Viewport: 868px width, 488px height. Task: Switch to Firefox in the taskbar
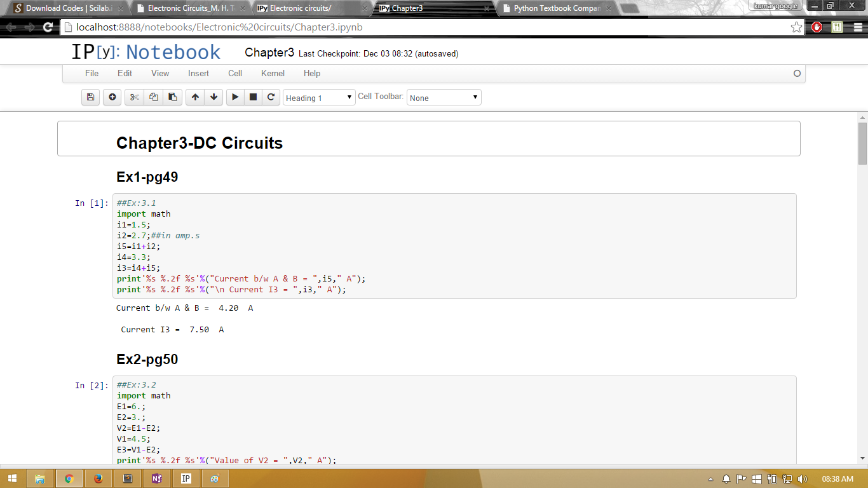98,478
